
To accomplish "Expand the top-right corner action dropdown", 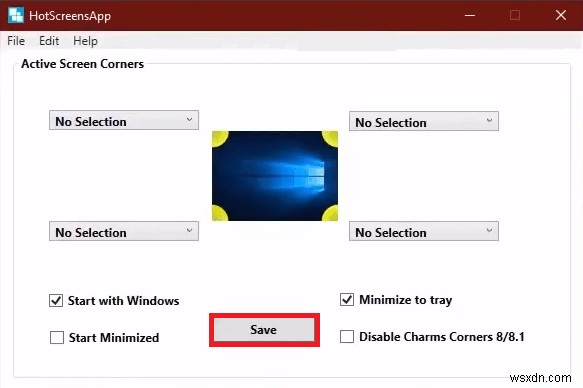I will (423, 121).
